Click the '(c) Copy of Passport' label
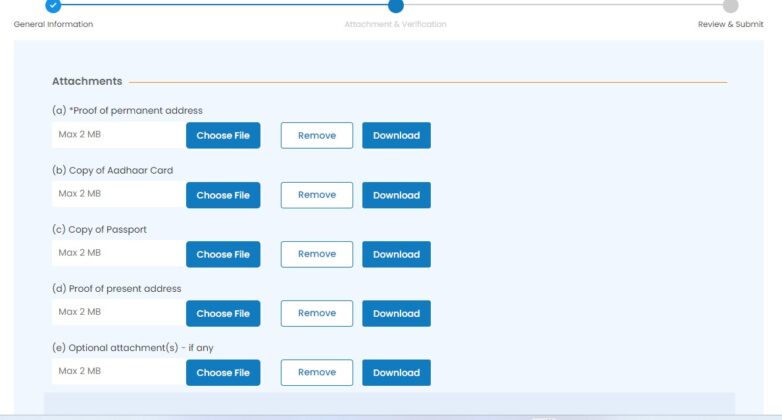The image size is (782, 420). (99, 229)
